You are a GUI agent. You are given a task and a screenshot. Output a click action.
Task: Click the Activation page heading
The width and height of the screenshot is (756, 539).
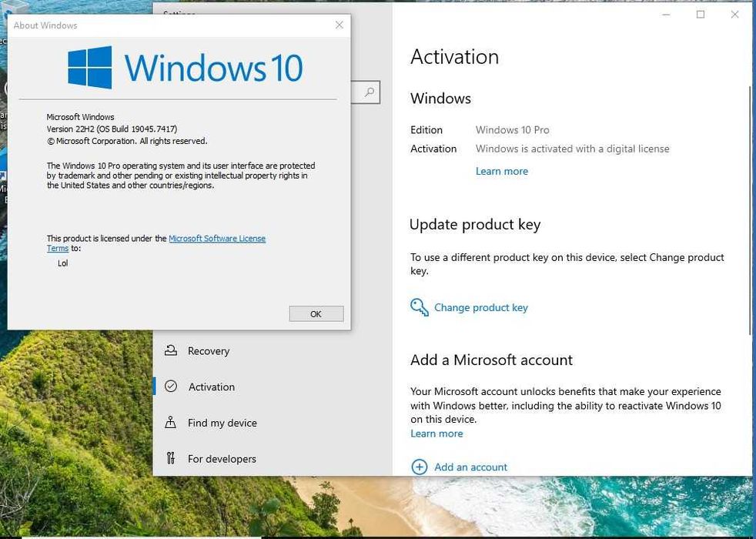tap(455, 57)
